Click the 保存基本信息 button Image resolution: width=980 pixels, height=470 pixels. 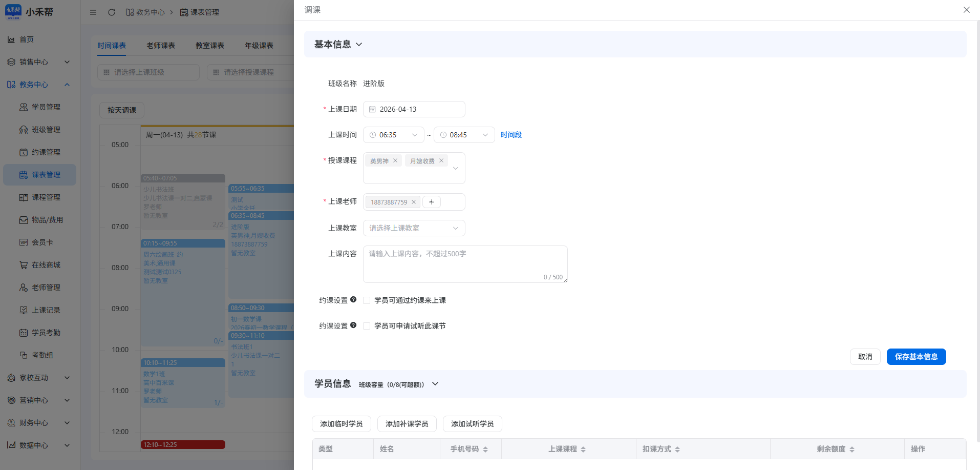916,357
